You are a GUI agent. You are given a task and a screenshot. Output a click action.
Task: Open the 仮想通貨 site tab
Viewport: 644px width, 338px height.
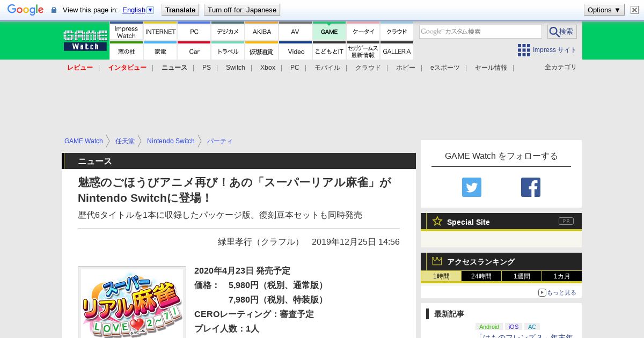(x=262, y=51)
